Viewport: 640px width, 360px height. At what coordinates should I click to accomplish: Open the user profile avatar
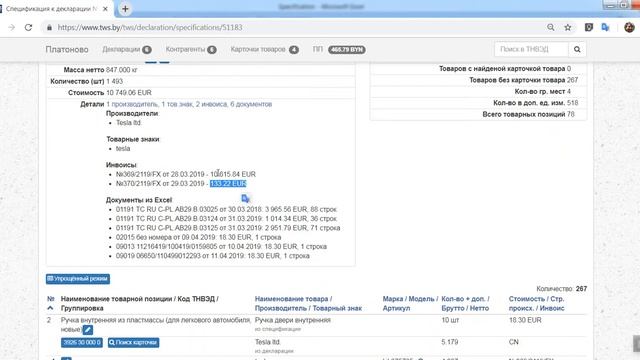coord(629,27)
